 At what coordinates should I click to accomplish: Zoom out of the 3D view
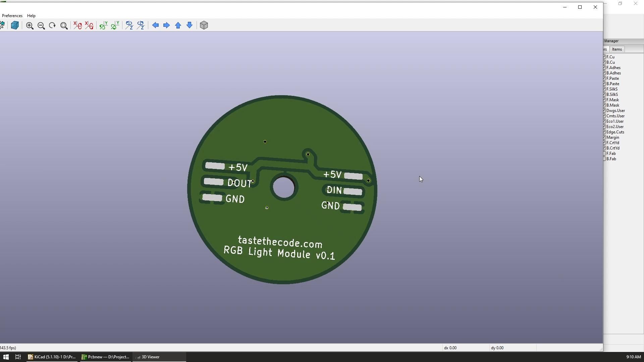point(41,25)
